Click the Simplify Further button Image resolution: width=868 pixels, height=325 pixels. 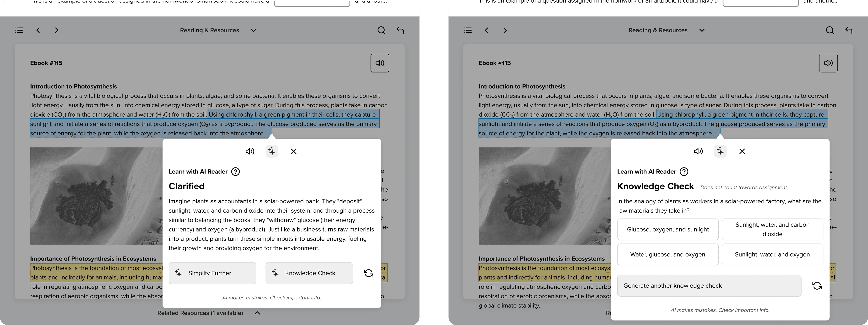click(x=212, y=273)
